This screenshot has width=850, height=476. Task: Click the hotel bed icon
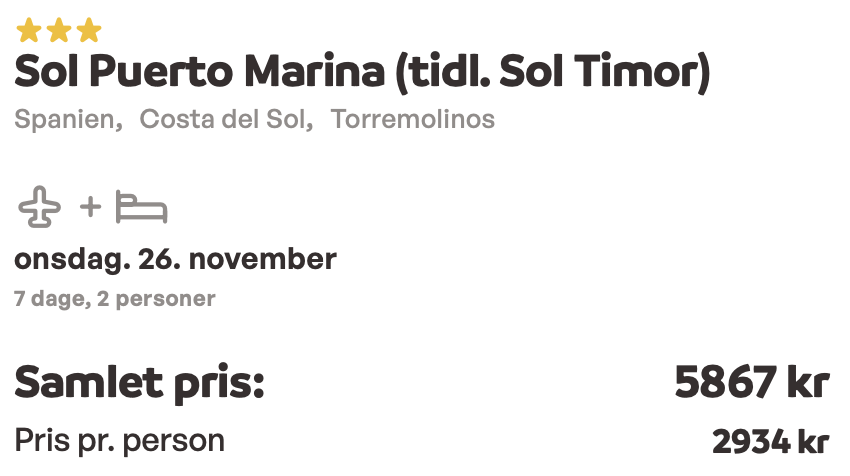pos(141,207)
